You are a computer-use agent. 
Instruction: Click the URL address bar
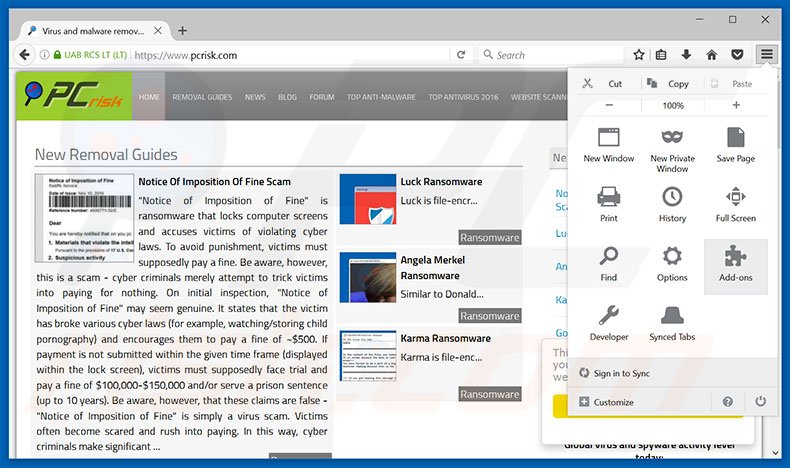pos(290,54)
